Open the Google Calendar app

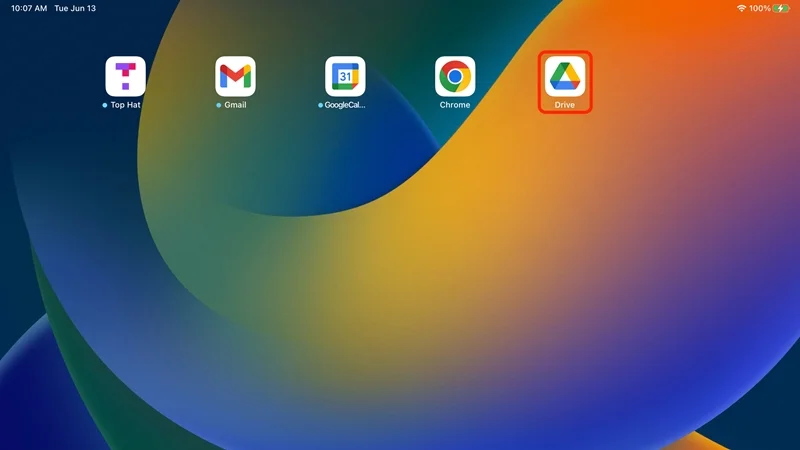[345, 77]
